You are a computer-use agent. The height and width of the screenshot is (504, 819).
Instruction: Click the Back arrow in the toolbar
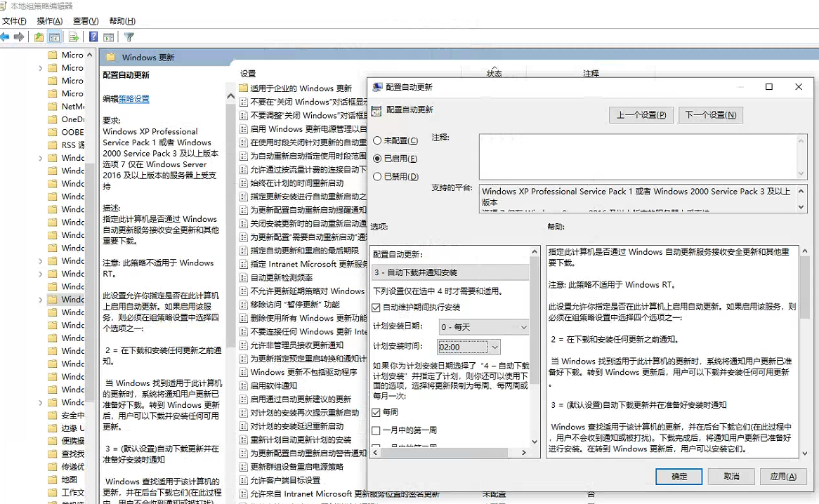[x=6, y=37]
